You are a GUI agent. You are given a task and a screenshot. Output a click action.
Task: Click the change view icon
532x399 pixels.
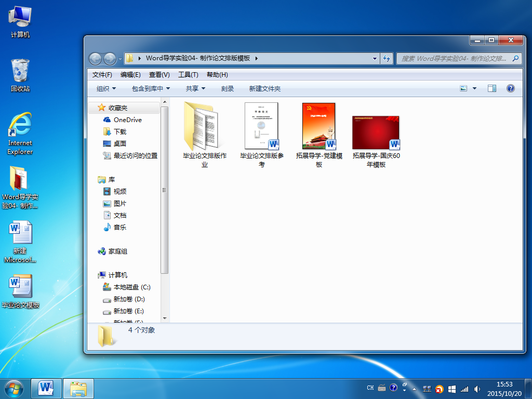click(x=463, y=88)
